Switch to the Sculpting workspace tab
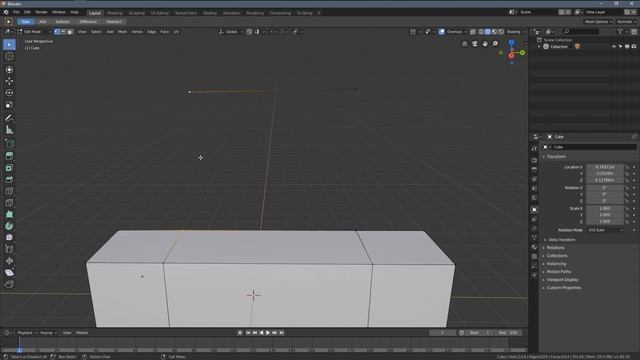The image size is (640, 360). [x=137, y=13]
